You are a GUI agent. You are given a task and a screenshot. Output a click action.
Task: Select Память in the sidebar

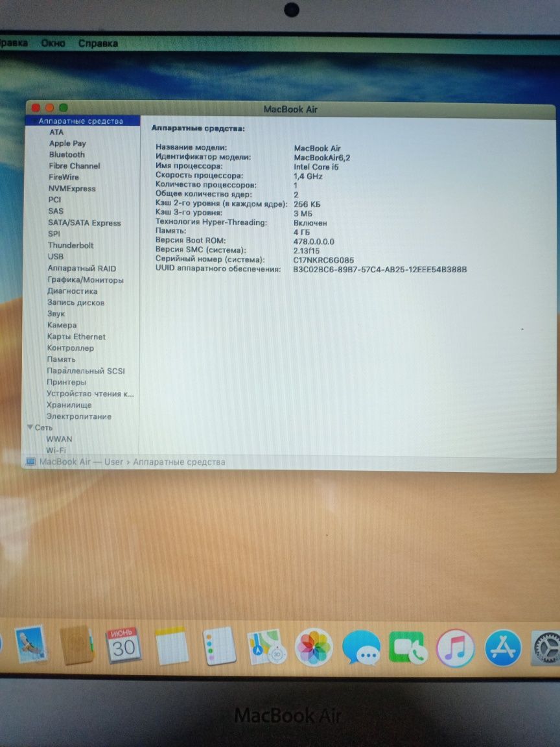tap(61, 359)
